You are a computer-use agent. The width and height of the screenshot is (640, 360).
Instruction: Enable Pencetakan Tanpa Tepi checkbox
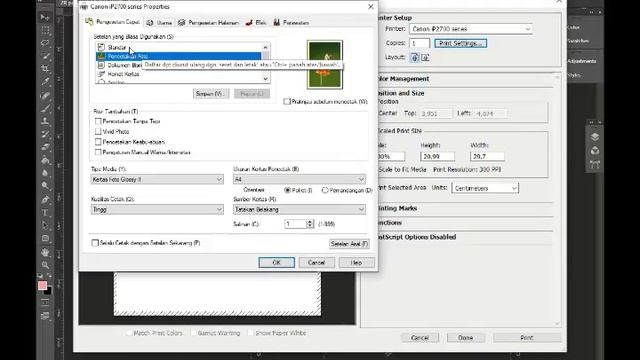coord(98,121)
